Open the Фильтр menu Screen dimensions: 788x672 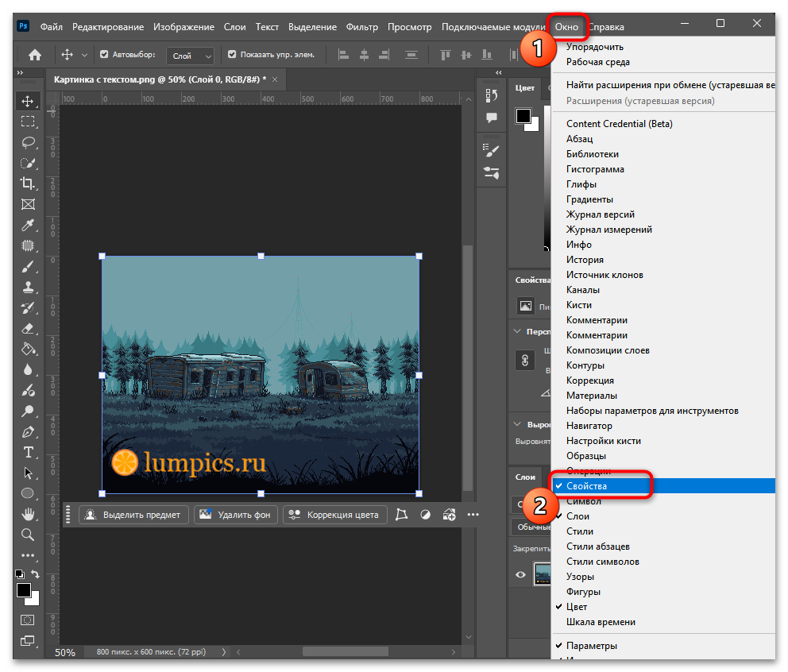point(362,27)
